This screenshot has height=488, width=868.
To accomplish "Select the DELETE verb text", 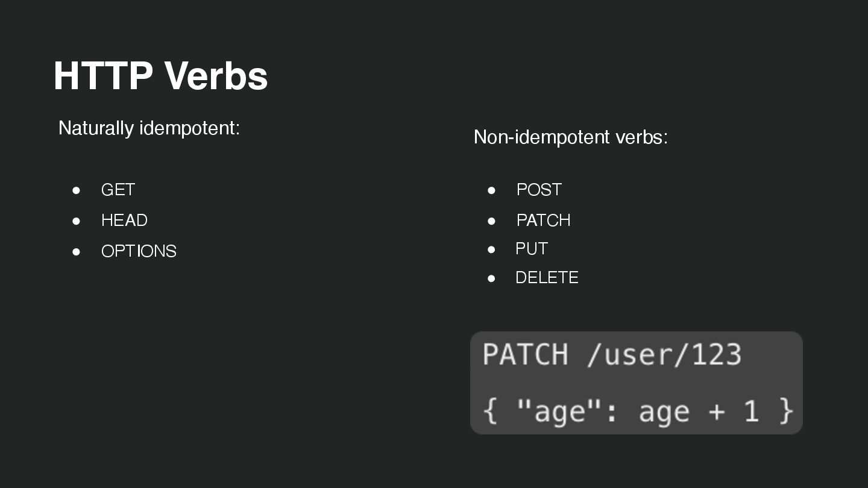I will tap(547, 278).
